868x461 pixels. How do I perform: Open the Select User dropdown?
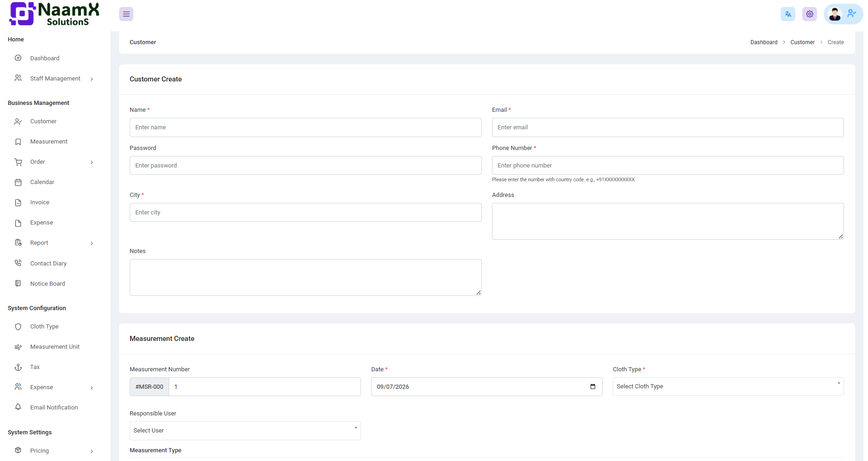[245, 431]
